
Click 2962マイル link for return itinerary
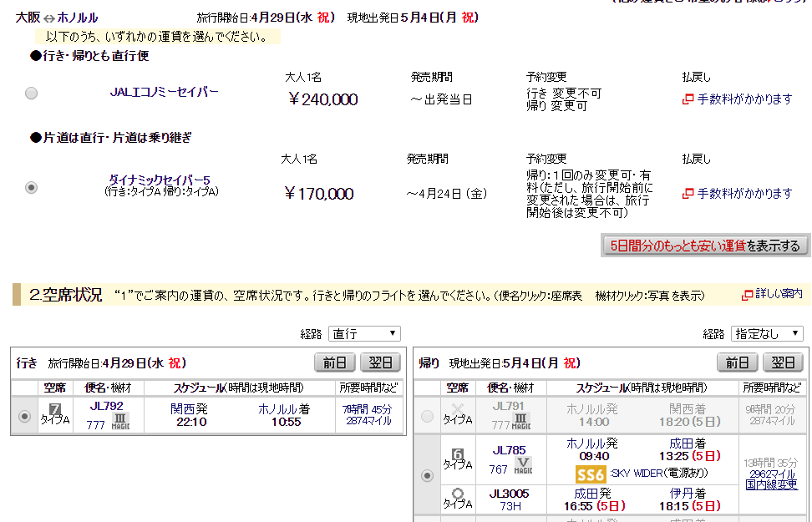tap(772, 474)
